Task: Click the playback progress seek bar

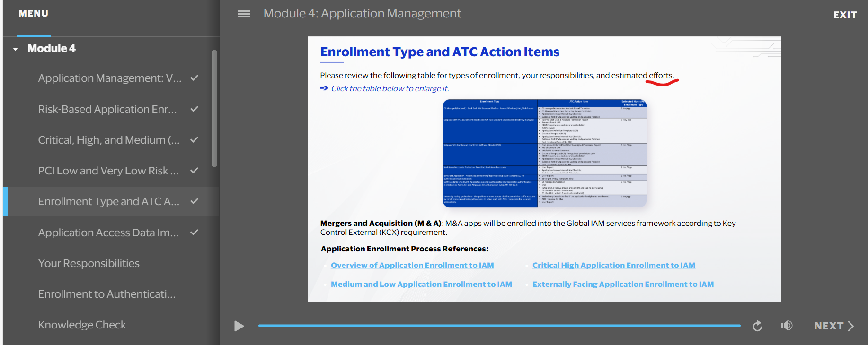Action: (499, 326)
